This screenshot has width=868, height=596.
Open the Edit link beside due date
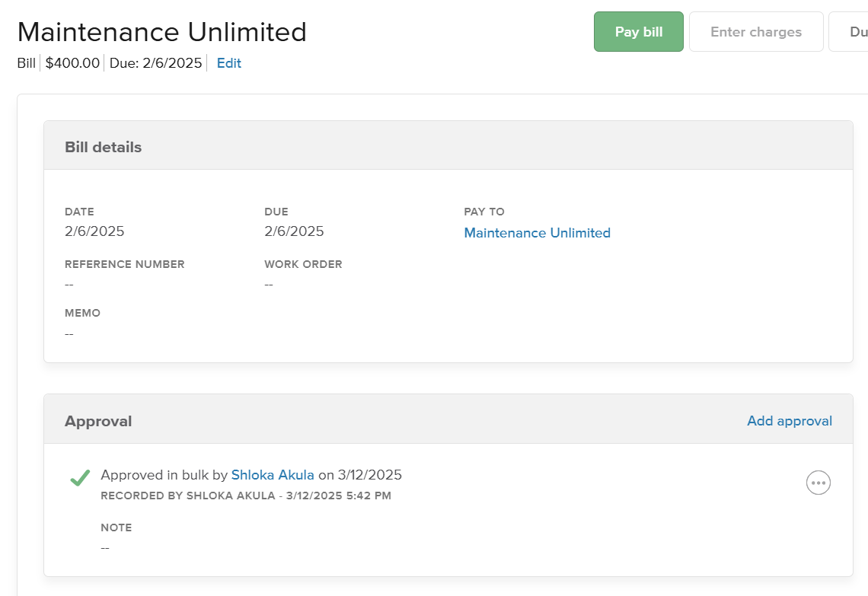click(x=228, y=63)
